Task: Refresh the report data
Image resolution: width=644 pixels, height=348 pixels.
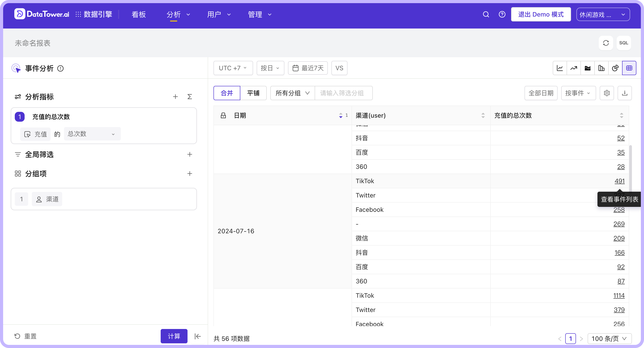Action: pos(606,43)
